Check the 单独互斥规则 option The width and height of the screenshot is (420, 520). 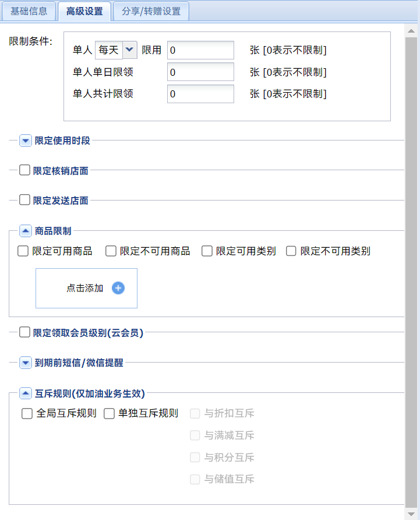tap(109, 414)
